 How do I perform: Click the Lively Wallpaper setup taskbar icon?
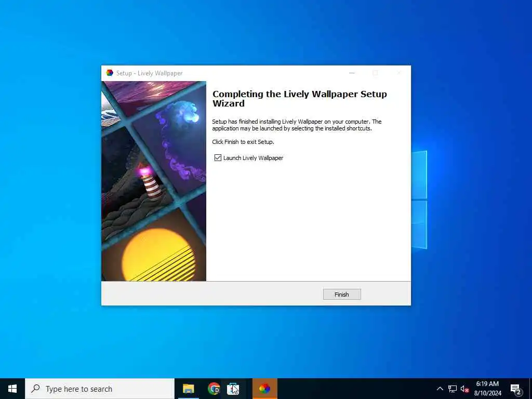point(264,389)
